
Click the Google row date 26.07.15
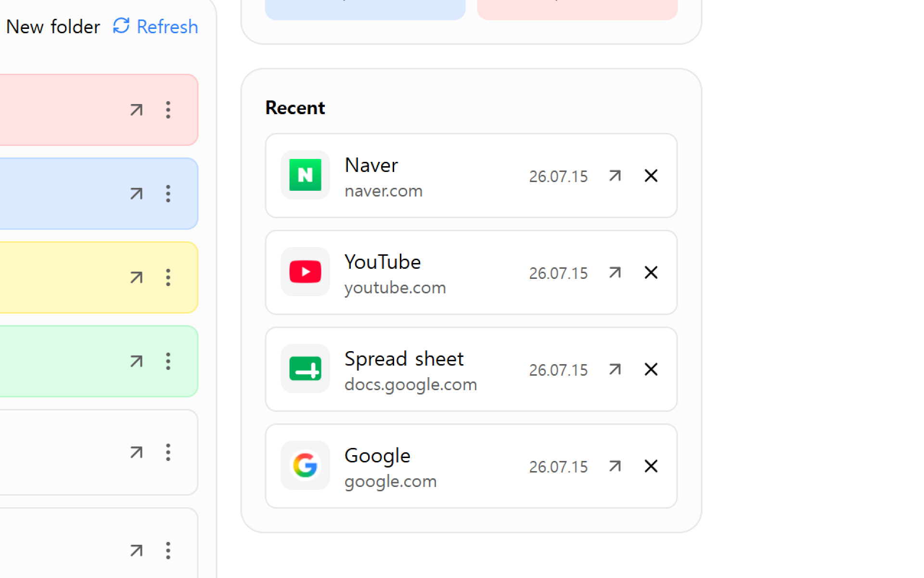point(558,467)
